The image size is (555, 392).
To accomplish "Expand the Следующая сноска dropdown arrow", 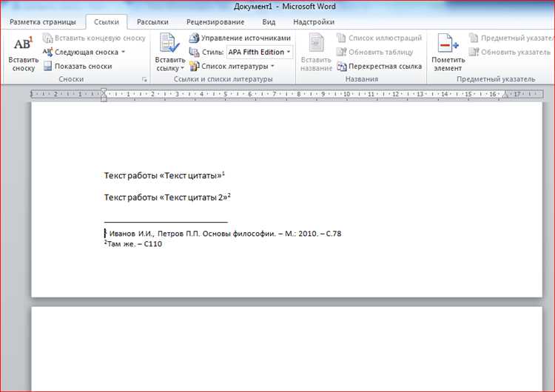I will tap(123, 52).
